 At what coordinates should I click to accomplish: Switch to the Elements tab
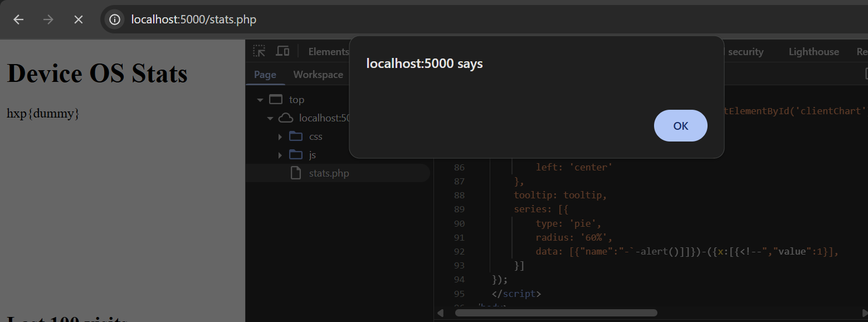(x=328, y=51)
